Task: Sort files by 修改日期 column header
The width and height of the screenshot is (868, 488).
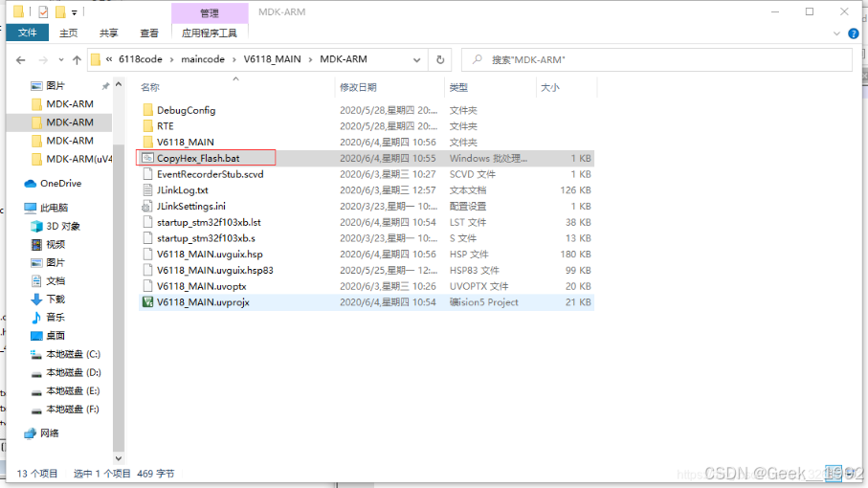Action: [358, 87]
